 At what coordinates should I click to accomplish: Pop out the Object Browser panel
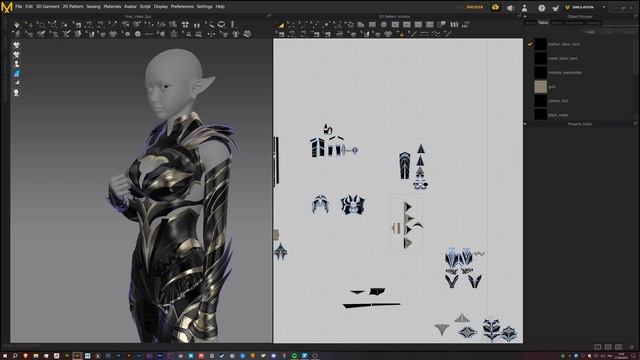636,17
